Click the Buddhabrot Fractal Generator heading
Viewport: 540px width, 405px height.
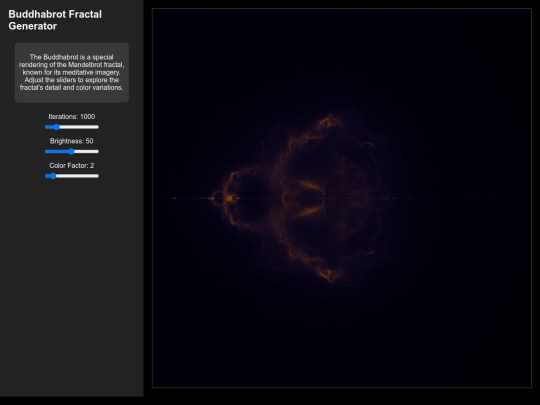pyautogui.click(x=55, y=20)
